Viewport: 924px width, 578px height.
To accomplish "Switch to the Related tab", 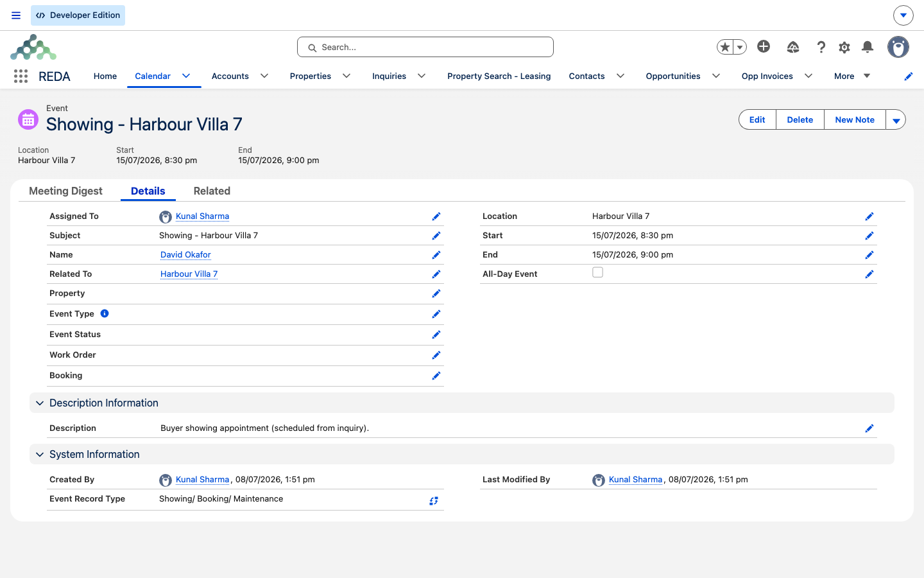I will [212, 191].
